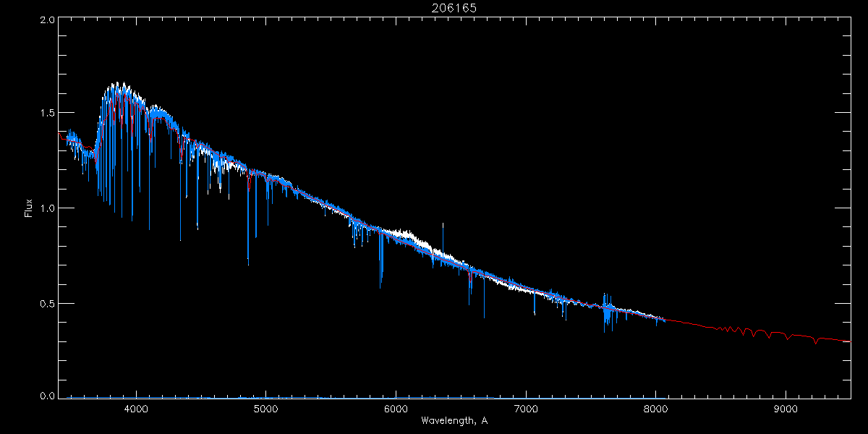Image resolution: width=868 pixels, height=434 pixels.
Task: Click the 0.5 flux tick label
Action: (47, 303)
